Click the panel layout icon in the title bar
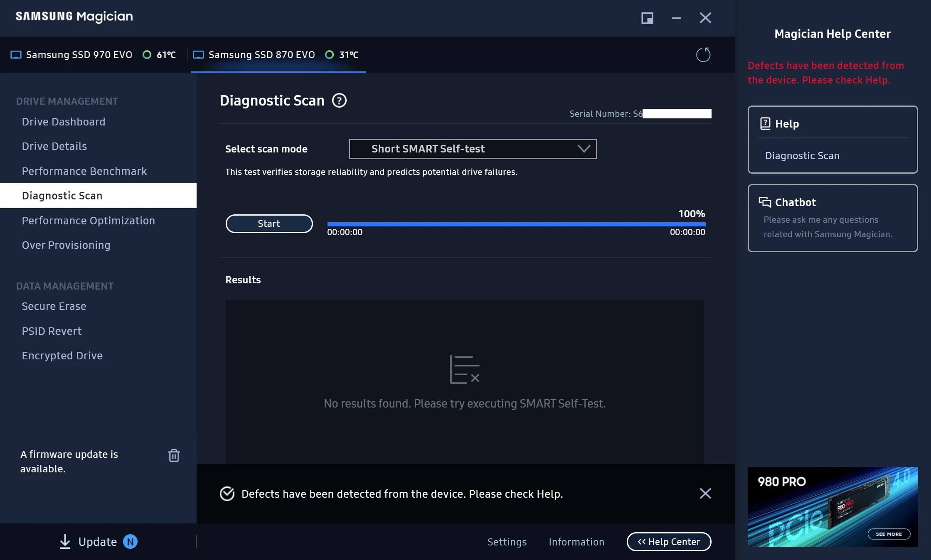Image resolution: width=931 pixels, height=560 pixels. pos(647,18)
